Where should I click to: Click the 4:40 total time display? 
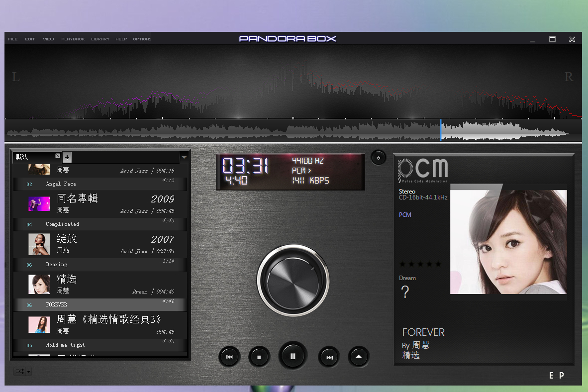(x=236, y=181)
